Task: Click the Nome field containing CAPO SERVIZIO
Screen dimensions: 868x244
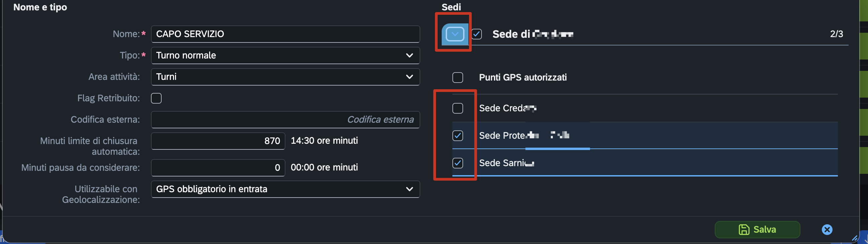Action: click(285, 34)
